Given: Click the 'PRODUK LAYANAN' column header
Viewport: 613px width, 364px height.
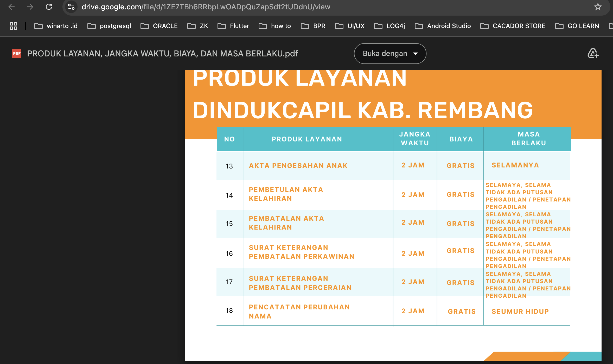Looking at the screenshot, I should coord(307,139).
